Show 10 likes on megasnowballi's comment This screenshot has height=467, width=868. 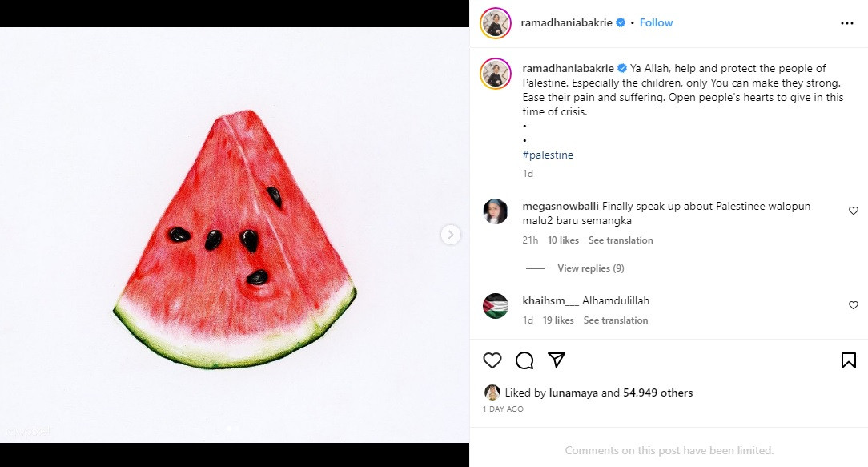pos(563,240)
